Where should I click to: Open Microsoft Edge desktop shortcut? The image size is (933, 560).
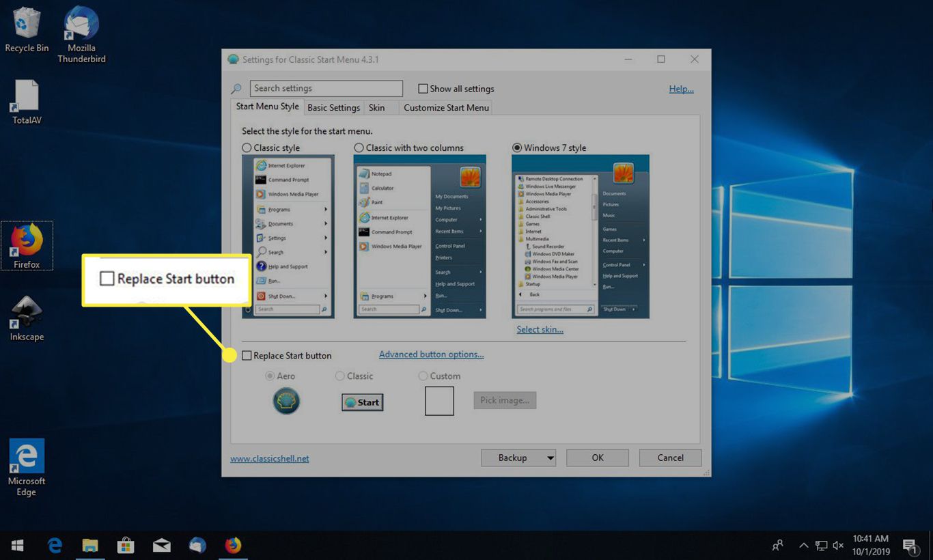click(27, 467)
